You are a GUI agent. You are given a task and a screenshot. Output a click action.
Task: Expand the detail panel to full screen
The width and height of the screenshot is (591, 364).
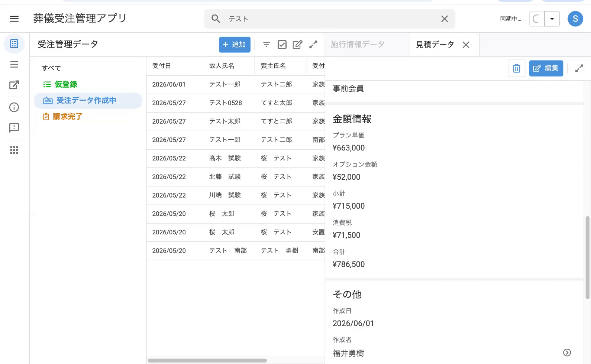point(579,68)
